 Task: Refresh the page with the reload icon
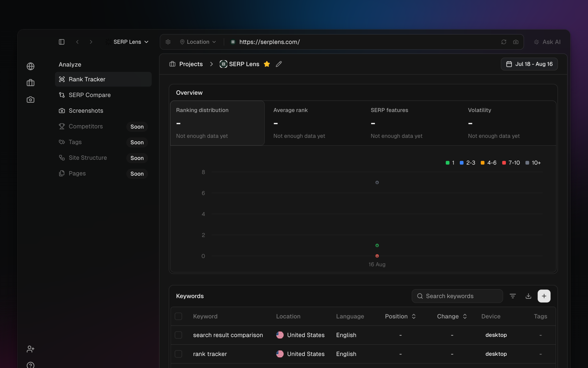[x=504, y=42]
